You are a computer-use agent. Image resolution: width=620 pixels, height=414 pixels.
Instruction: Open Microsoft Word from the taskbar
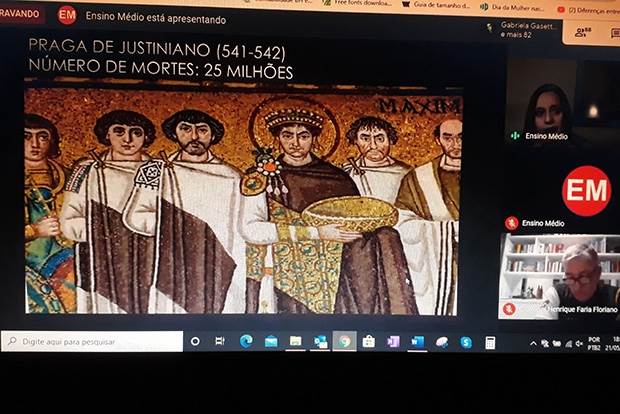click(x=417, y=342)
